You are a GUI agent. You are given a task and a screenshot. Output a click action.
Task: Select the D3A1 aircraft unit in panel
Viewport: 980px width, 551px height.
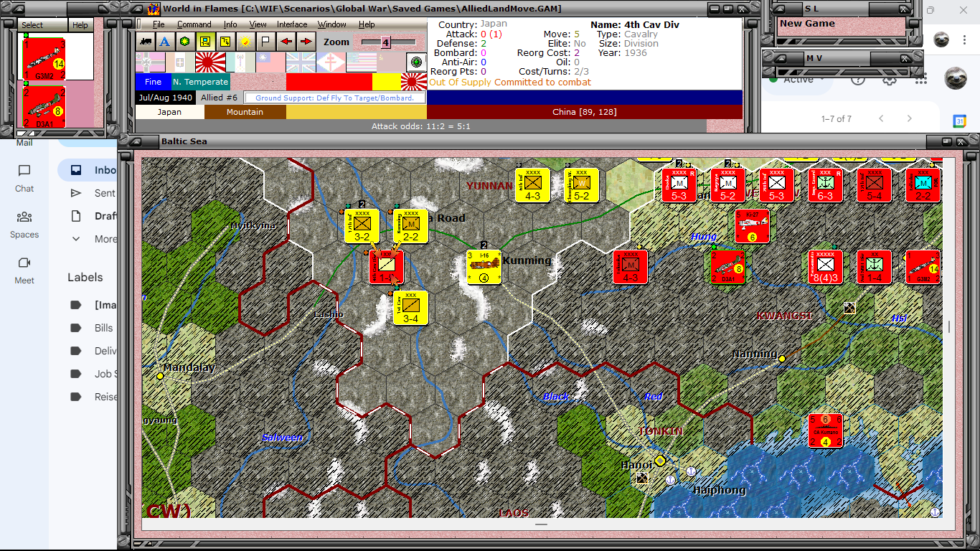[x=44, y=108]
